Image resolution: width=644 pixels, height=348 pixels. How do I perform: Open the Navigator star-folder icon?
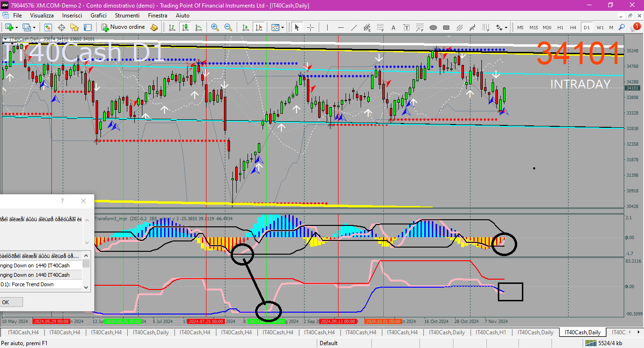pyautogui.click(x=74, y=27)
